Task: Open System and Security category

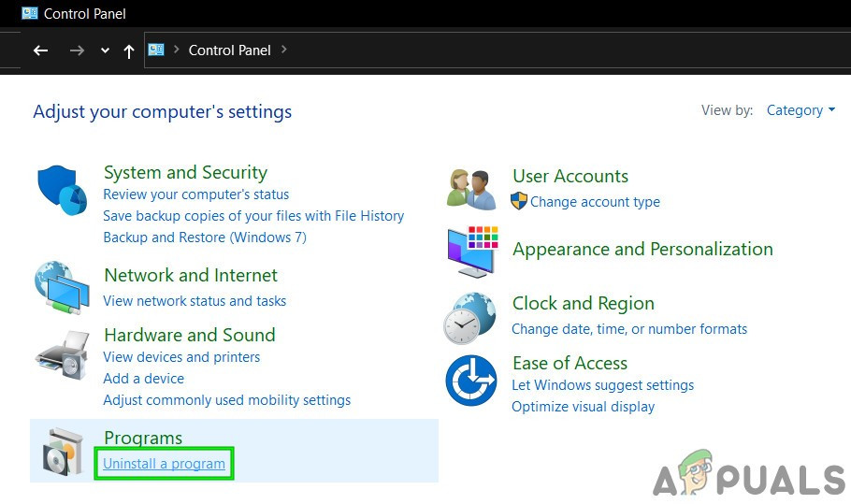Action: tap(185, 173)
